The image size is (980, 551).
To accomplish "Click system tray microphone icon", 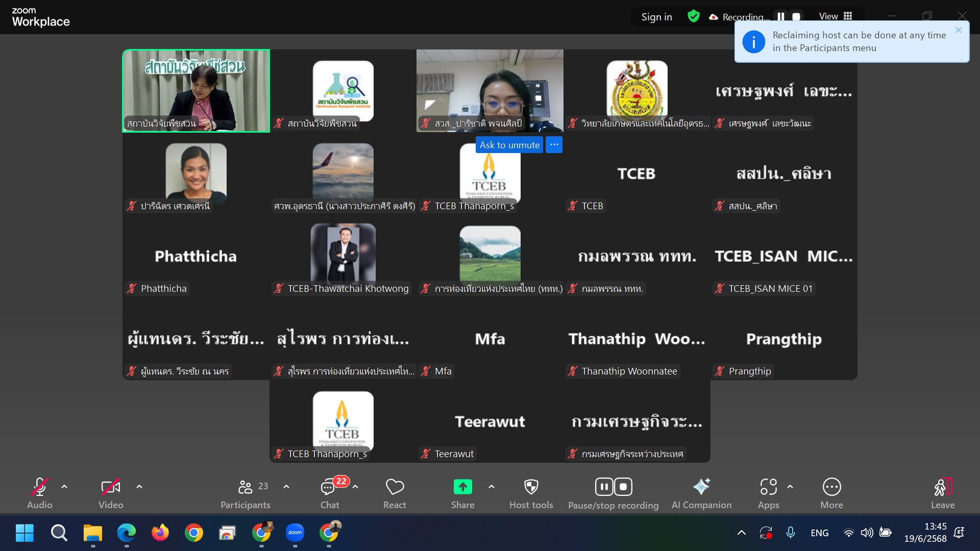I will point(790,533).
